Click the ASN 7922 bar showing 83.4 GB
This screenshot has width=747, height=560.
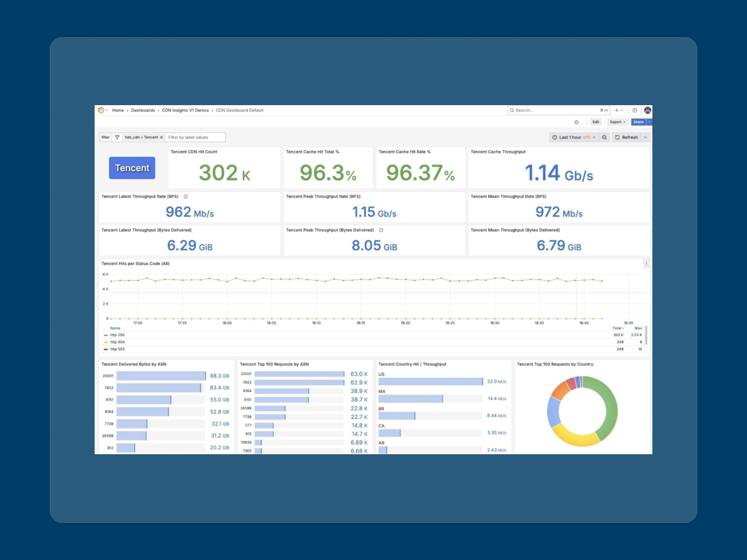pyautogui.click(x=159, y=388)
